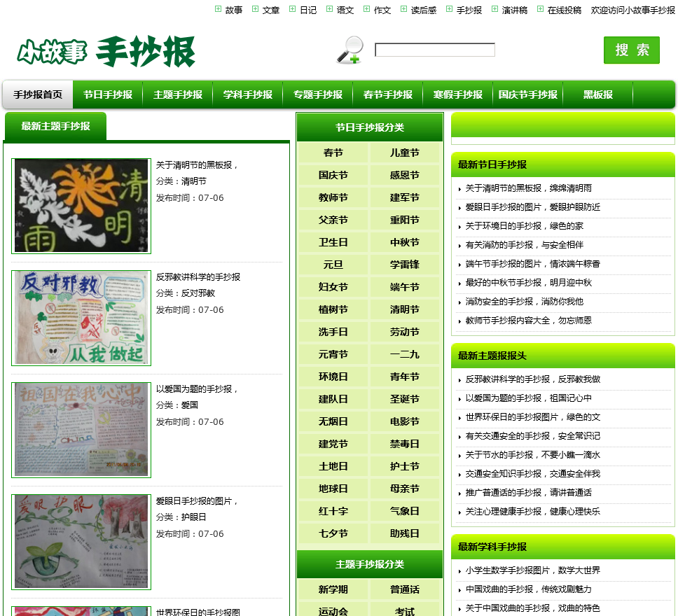Image resolution: width=678 pixels, height=616 pixels.
Task: Select 教师节 category
Action: [x=333, y=197]
